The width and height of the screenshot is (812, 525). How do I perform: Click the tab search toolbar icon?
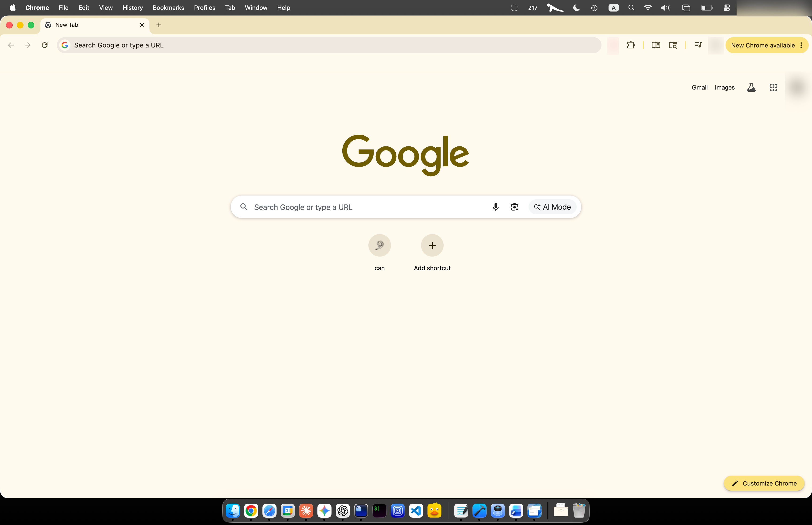(x=673, y=45)
